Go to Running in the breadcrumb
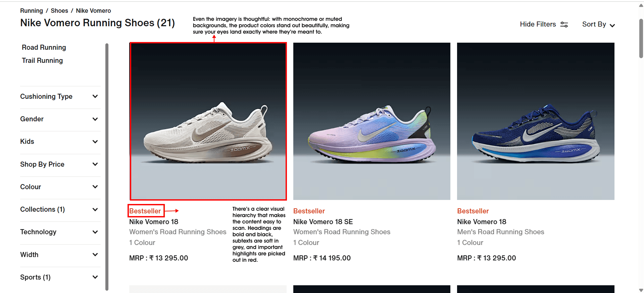This screenshot has width=644, height=293. (x=32, y=11)
